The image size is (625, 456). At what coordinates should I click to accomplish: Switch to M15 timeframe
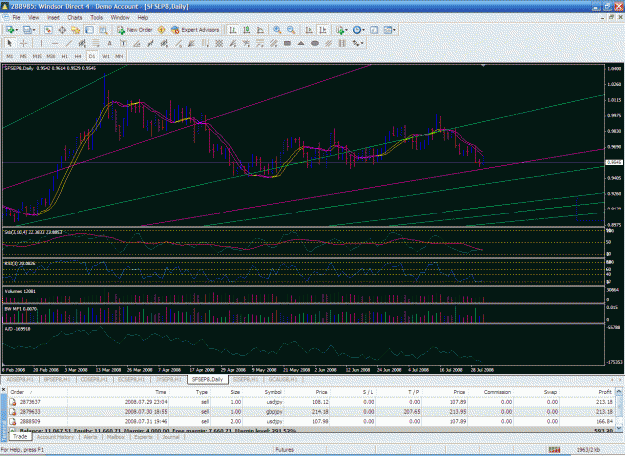pyautogui.click(x=37, y=56)
